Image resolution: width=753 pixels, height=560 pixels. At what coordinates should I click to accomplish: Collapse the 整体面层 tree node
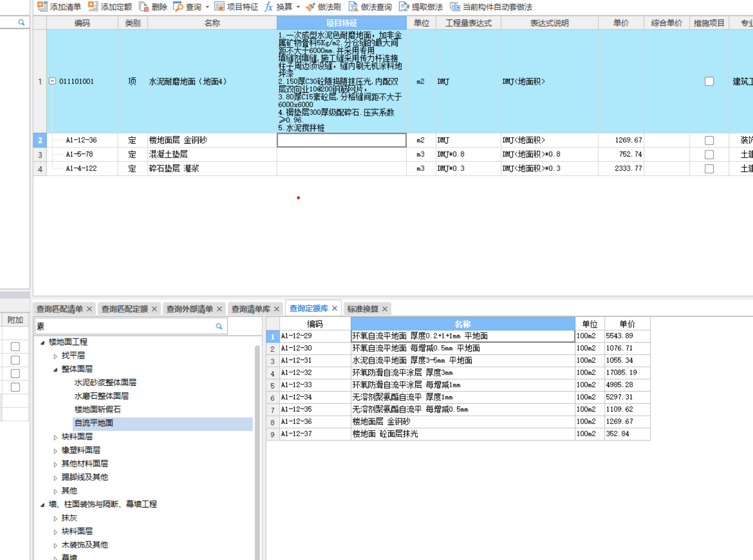tap(55, 369)
